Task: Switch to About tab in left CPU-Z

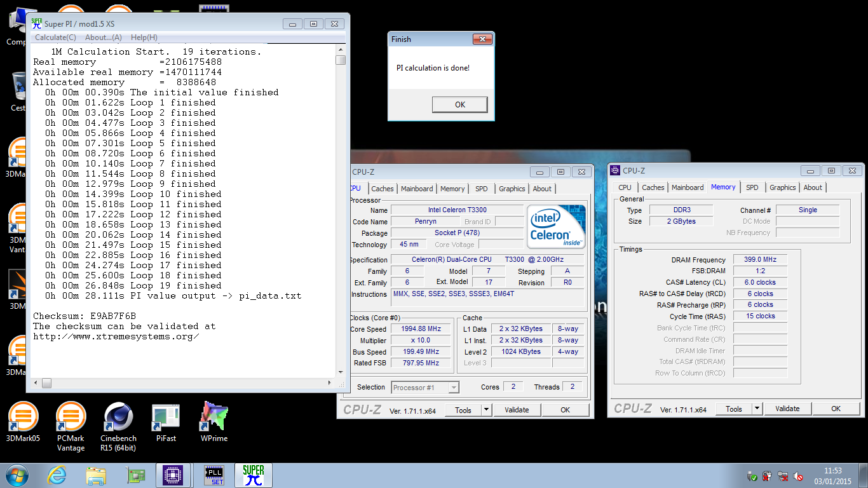Action: click(x=542, y=189)
